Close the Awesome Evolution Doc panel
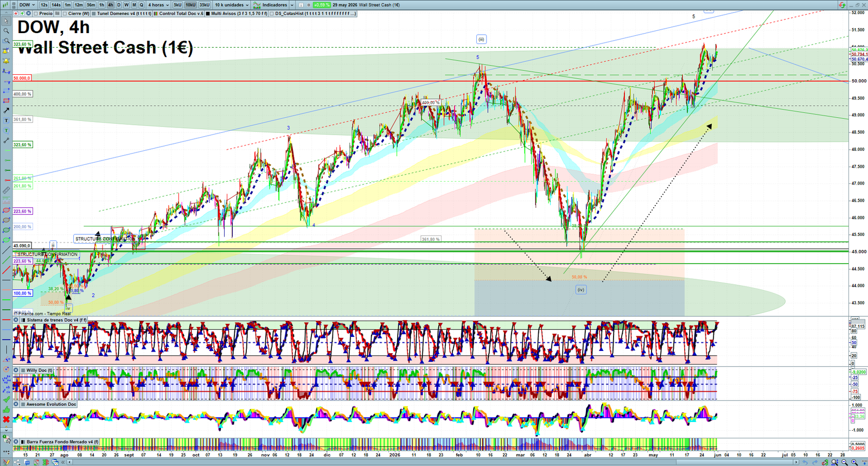 pos(16,404)
